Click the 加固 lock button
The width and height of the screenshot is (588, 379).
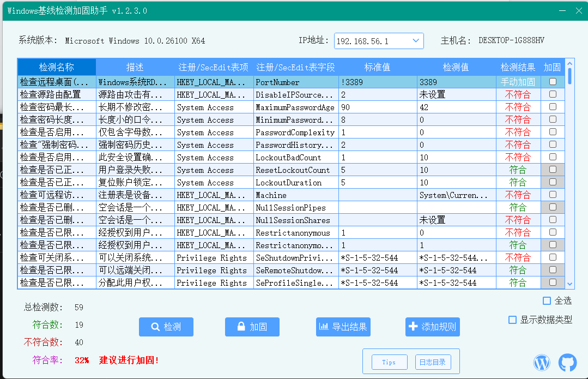pos(252,327)
